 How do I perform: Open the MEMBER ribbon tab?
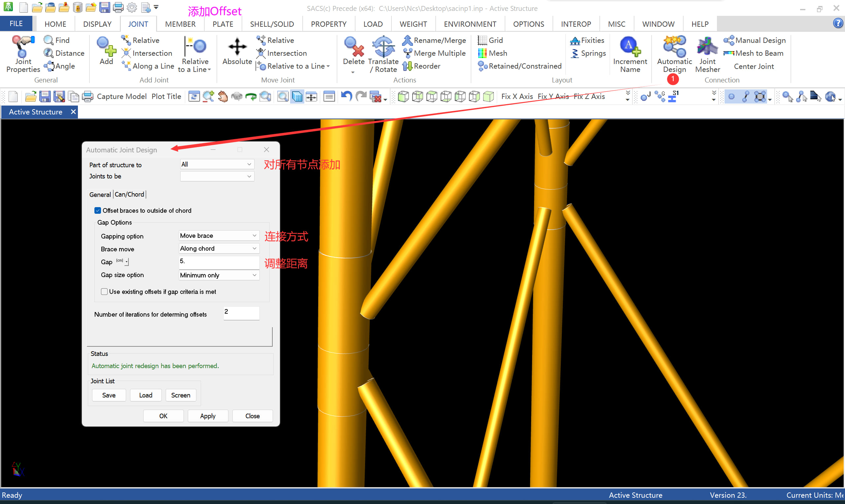click(180, 24)
